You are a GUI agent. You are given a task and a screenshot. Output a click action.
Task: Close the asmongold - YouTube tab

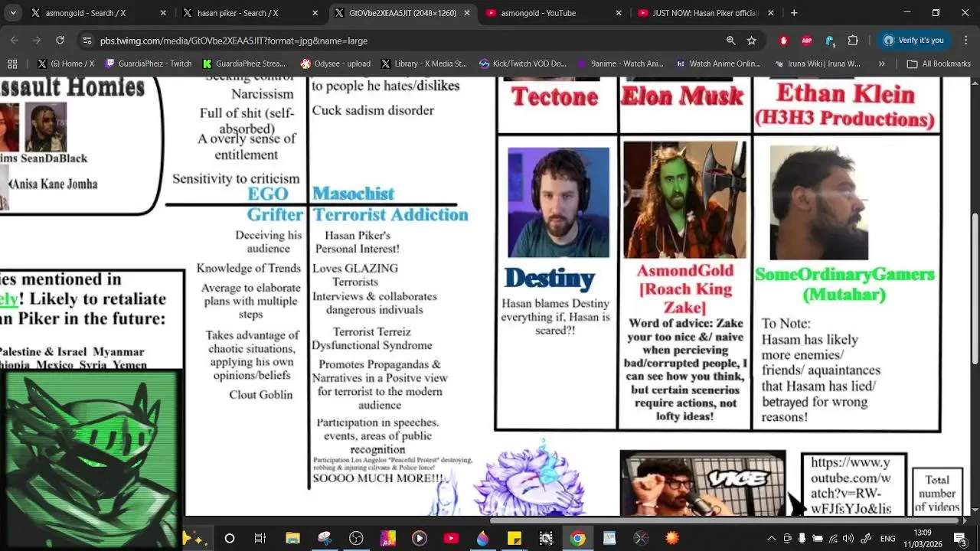coord(619,13)
